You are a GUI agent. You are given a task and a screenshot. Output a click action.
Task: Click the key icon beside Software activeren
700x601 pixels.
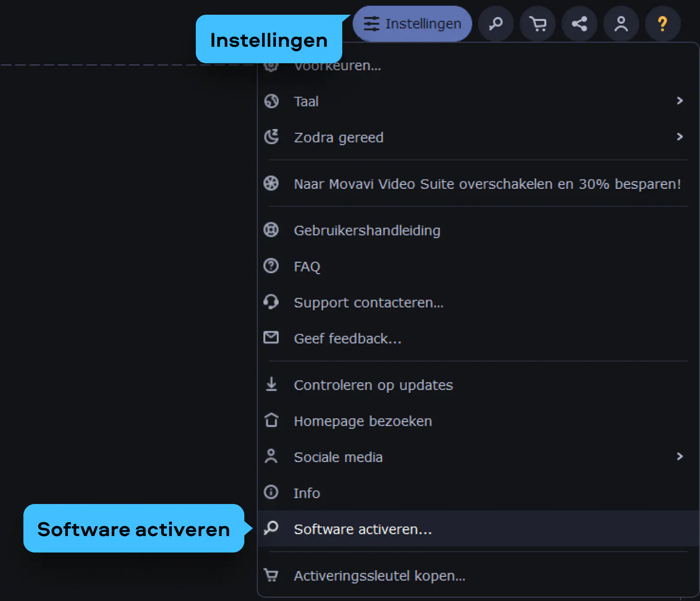point(271,528)
